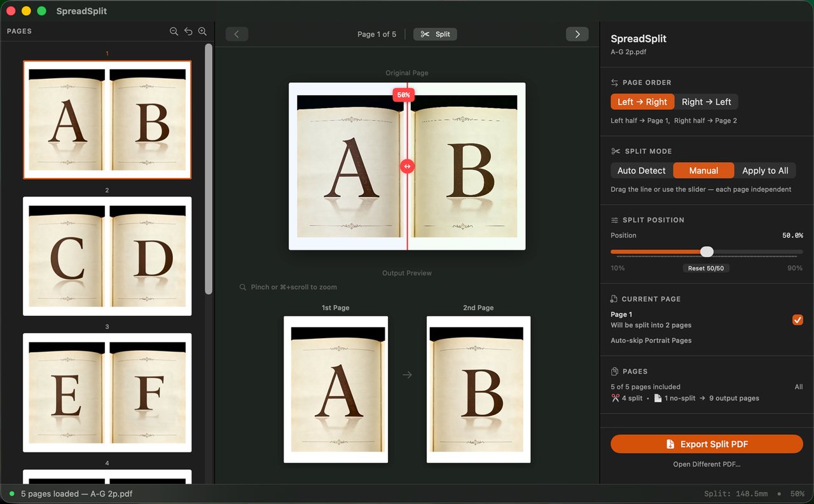Viewport: 814px width, 504px height.
Task: Select Right → Left page order
Action: tap(707, 102)
